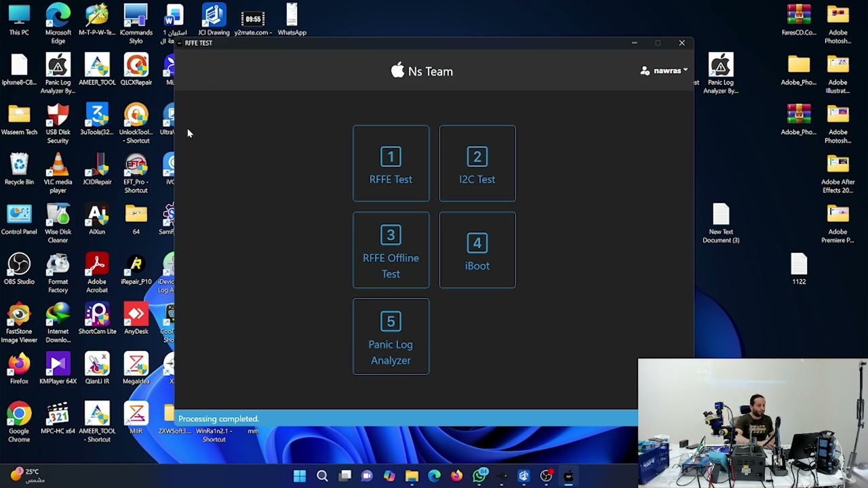Select the Adobe Acrobat desktop icon

click(97, 272)
